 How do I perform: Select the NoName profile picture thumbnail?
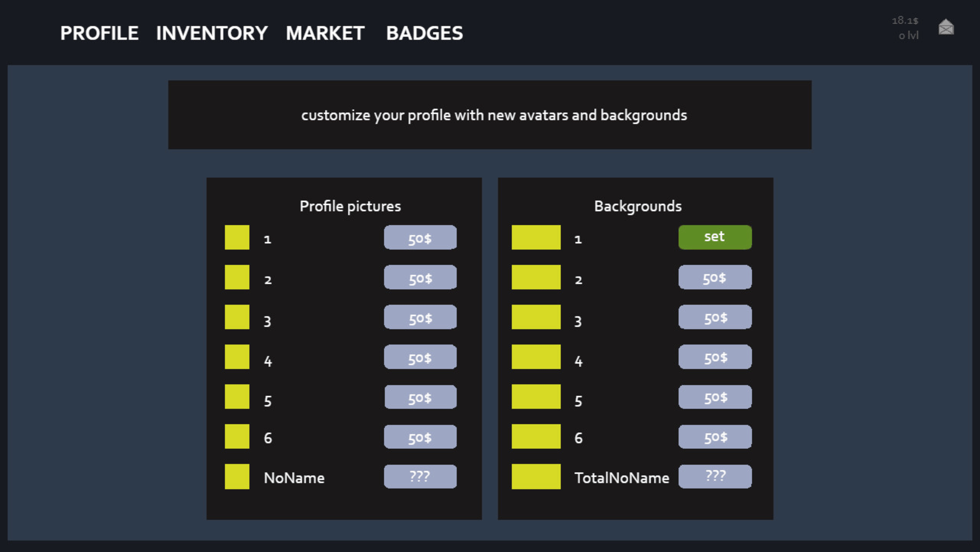[237, 476]
